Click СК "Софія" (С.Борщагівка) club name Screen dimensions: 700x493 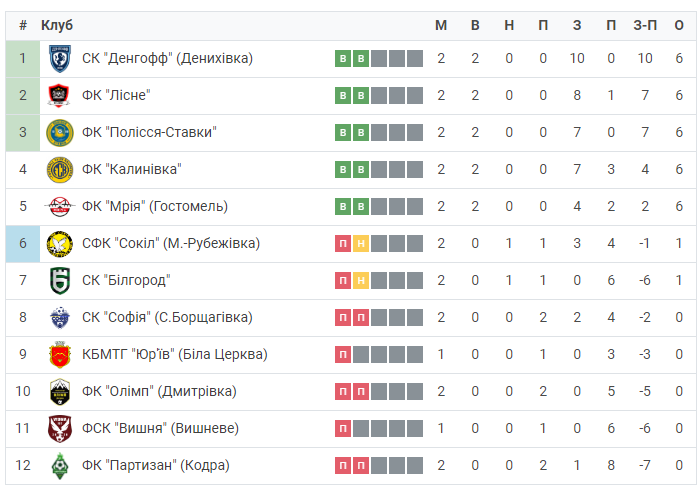[167, 318]
